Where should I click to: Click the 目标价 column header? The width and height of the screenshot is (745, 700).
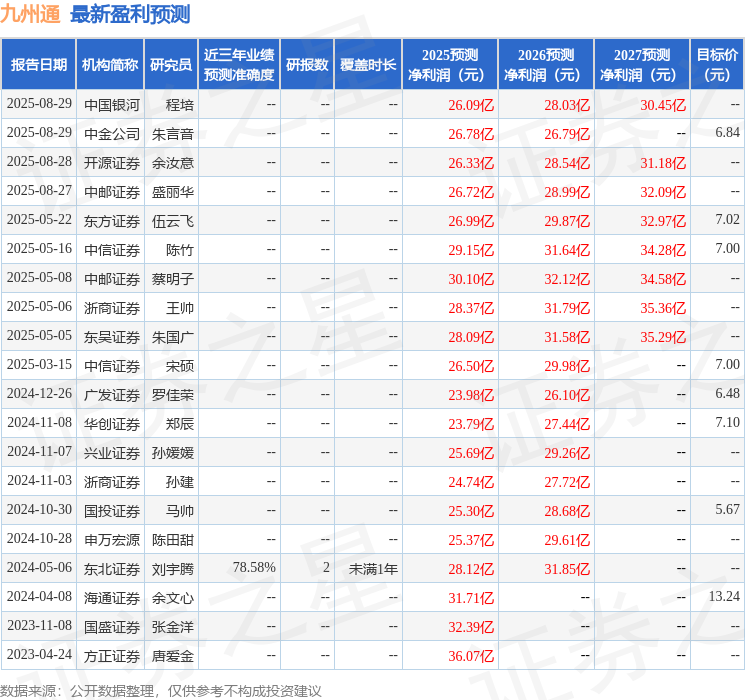[x=717, y=65]
